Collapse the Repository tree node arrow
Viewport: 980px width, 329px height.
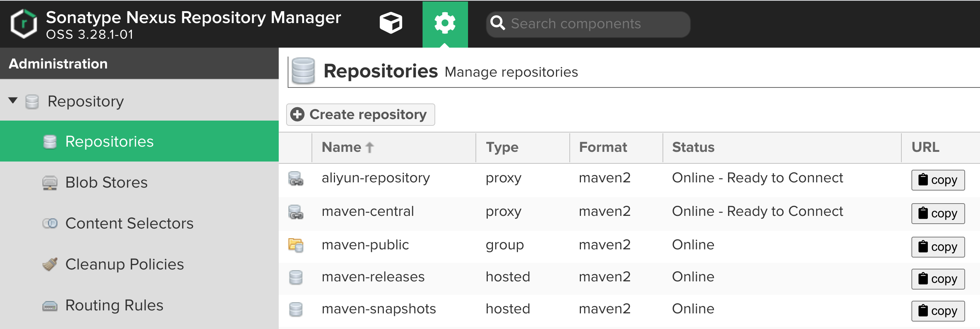13,101
